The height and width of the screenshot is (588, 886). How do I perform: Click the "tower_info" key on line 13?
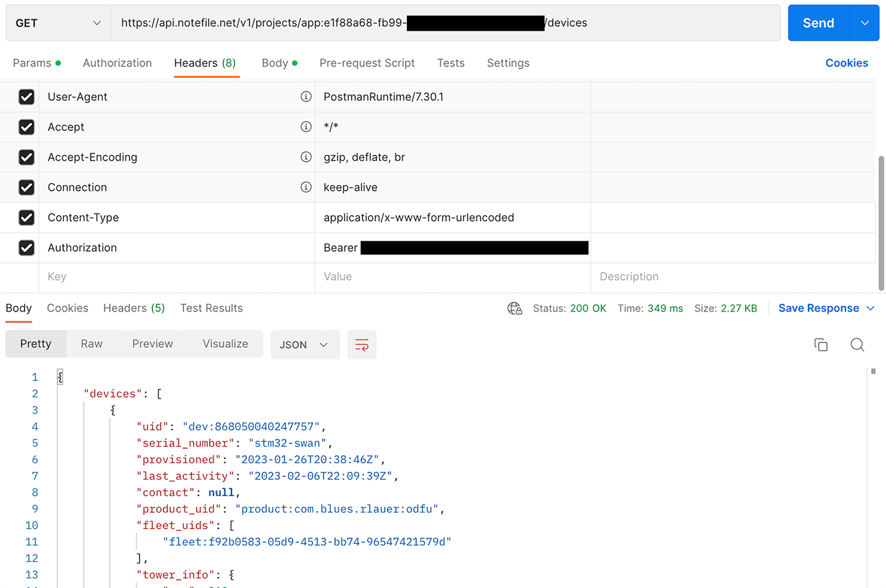(x=174, y=575)
